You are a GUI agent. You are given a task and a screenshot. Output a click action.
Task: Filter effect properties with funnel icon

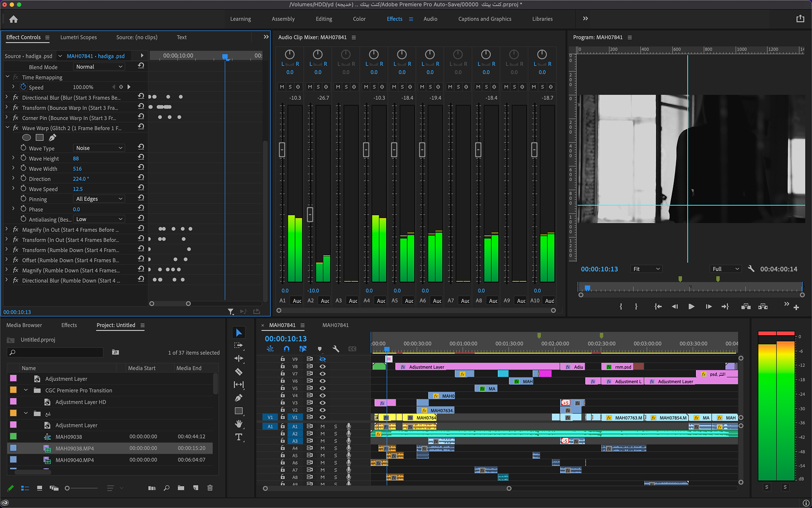point(230,312)
